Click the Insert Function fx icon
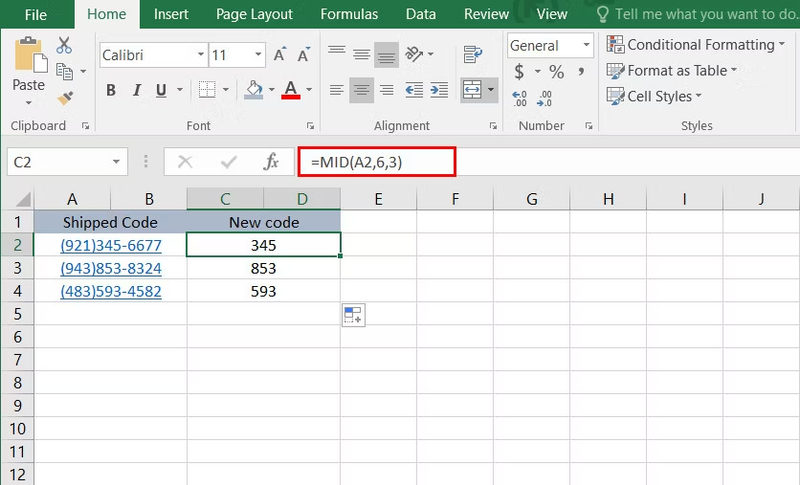The width and height of the screenshot is (800, 485). 271,162
